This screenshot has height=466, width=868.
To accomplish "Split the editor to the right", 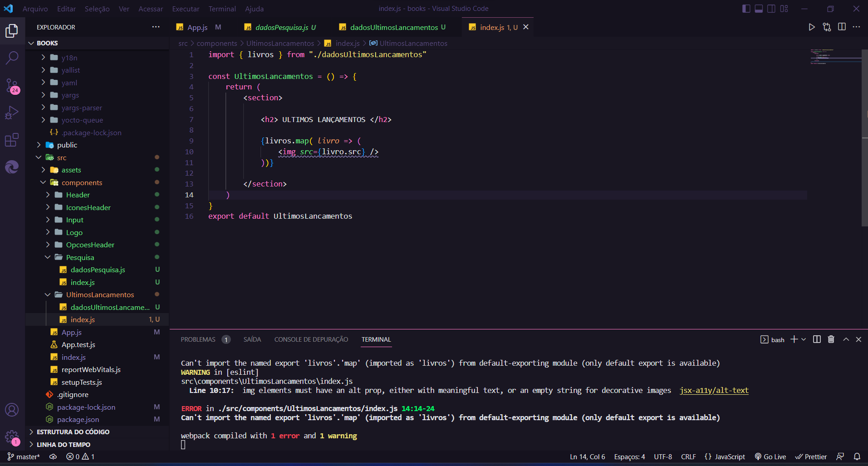I will pyautogui.click(x=842, y=27).
